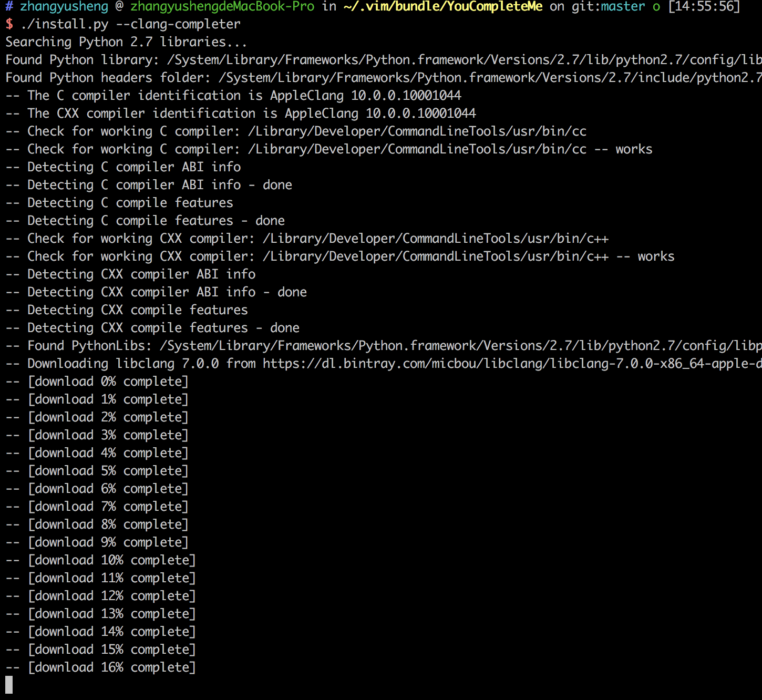
Task: Click the '[download 10% complete]' line
Action: pyautogui.click(x=101, y=560)
